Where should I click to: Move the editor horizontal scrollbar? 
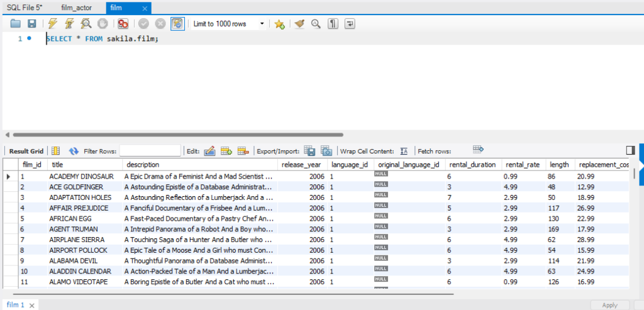(x=178, y=135)
